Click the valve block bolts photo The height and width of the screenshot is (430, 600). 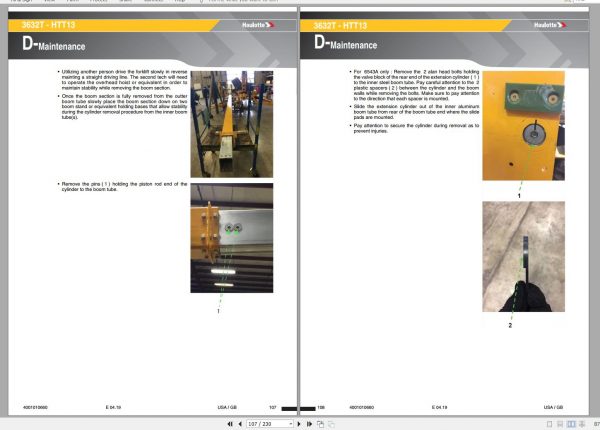pyautogui.click(x=523, y=125)
